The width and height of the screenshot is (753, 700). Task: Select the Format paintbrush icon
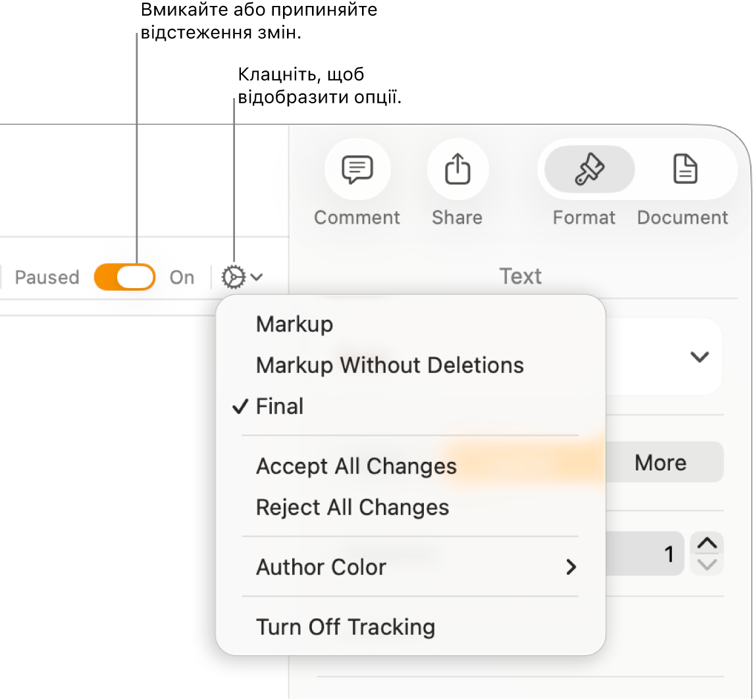(x=589, y=170)
